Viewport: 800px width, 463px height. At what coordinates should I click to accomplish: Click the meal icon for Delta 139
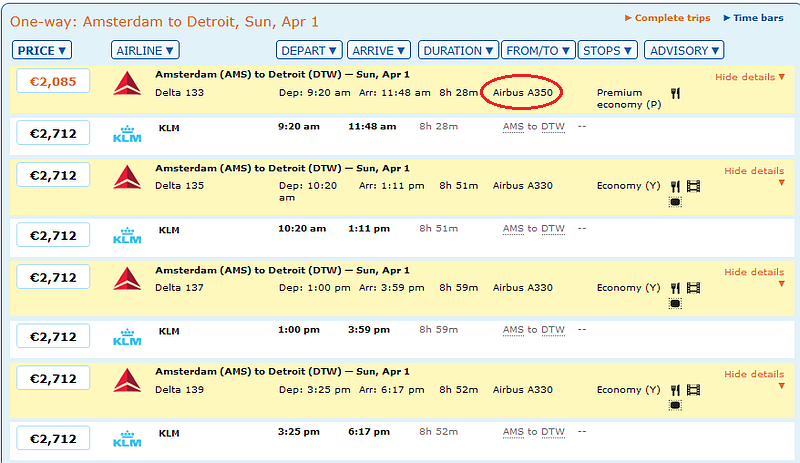(676, 390)
